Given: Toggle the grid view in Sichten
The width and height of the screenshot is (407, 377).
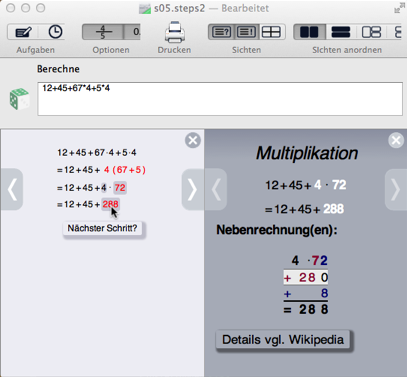Looking at the screenshot, I should tap(271, 32).
